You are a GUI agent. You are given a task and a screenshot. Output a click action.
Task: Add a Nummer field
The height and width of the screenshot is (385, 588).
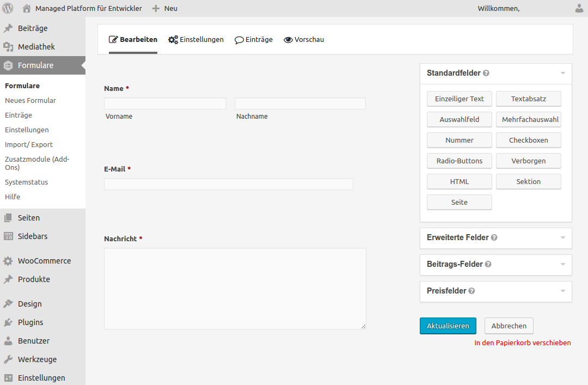[x=460, y=140]
